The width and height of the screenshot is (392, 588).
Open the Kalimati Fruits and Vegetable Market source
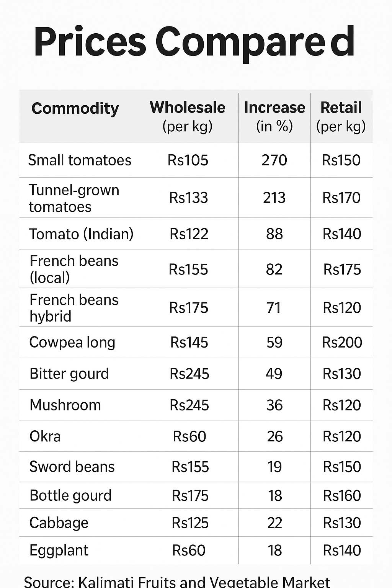pyautogui.click(x=177, y=582)
